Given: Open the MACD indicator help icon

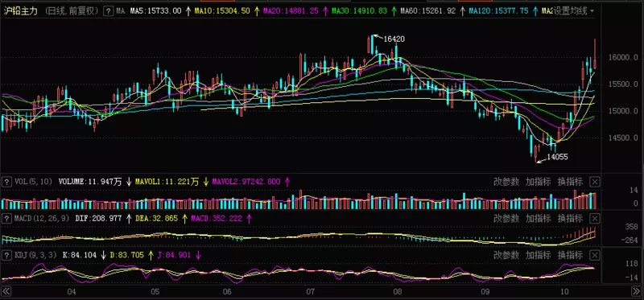Looking at the screenshot, I should click(x=7, y=218).
